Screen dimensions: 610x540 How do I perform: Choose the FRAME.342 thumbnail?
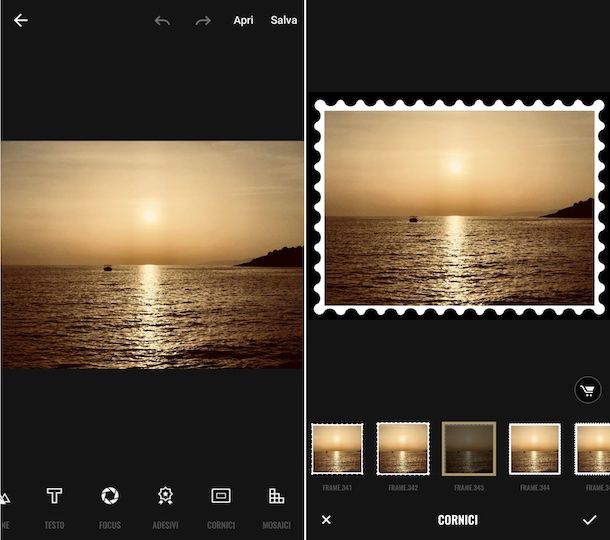(403, 449)
